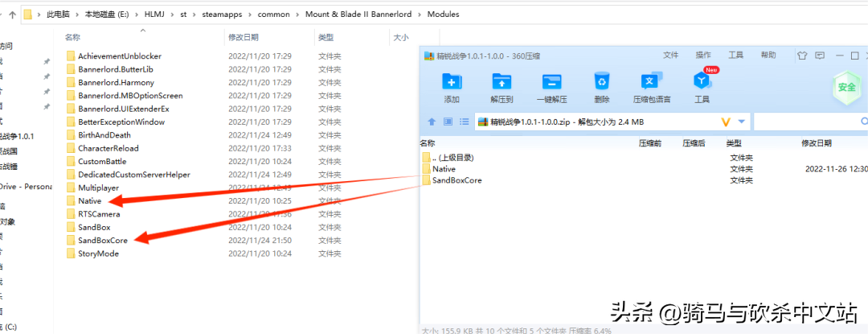The height and width of the screenshot is (334, 868).
Task: Click folder icon beside SandBoxCore in 360压缩
Action: click(426, 180)
